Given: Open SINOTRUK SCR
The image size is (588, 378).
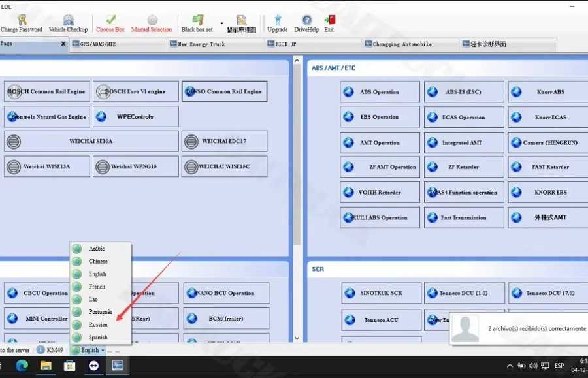Looking at the screenshot, I should [x=382, y=293].
